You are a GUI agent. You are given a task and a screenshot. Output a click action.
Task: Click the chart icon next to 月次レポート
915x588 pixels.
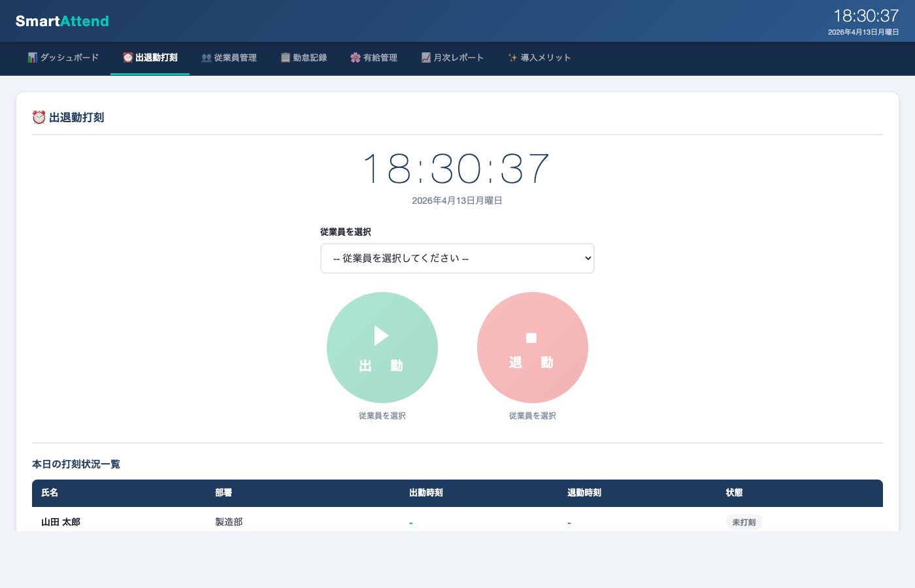(426, 57)
